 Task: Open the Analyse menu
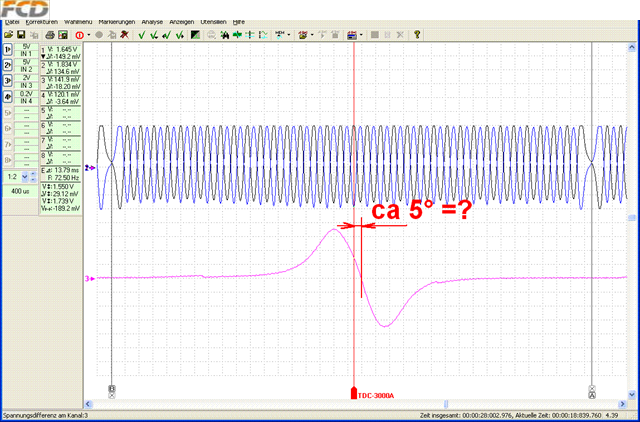click(x=152, y=22)
